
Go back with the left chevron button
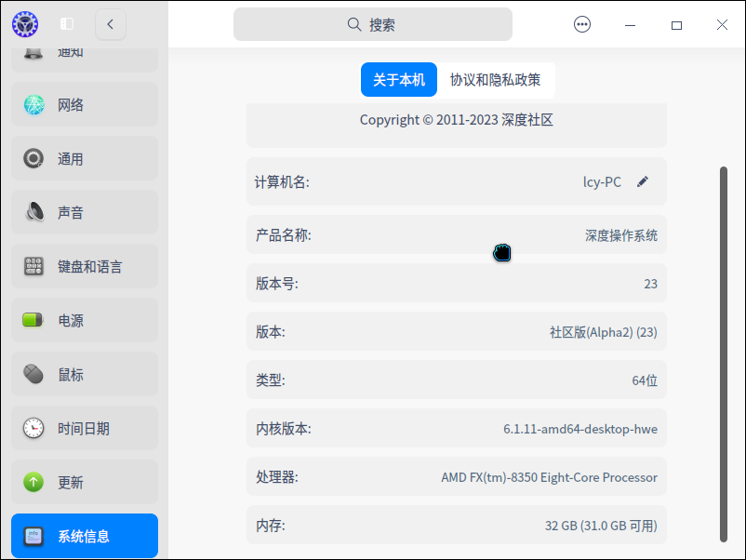coord(111,24)
